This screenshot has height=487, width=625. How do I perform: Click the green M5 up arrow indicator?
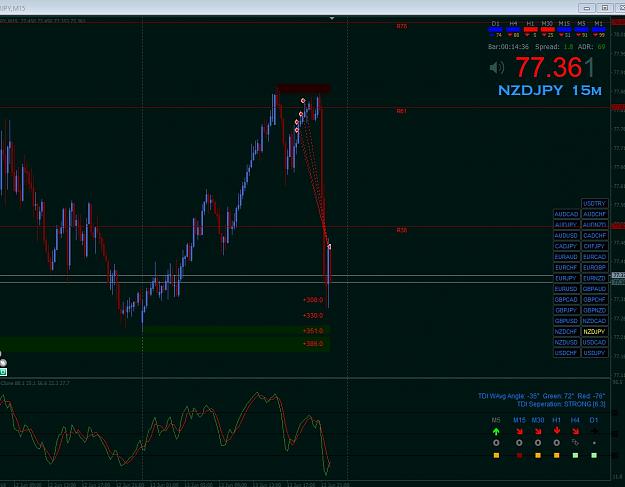(496, 431)
